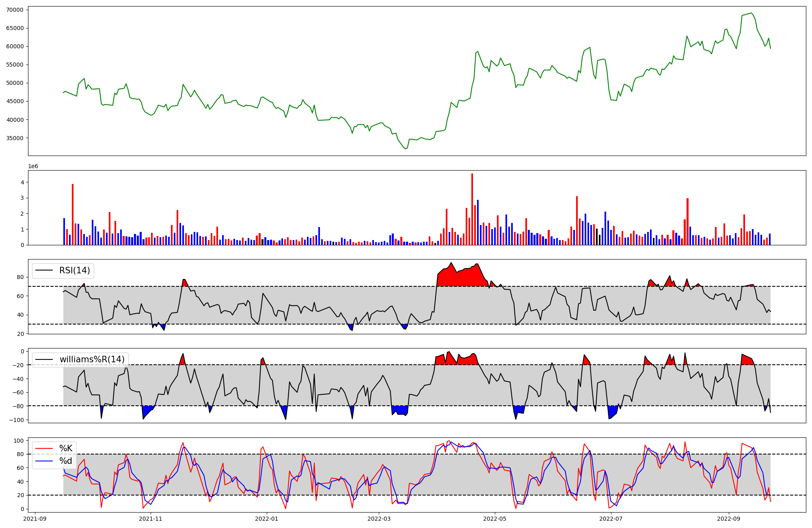Click the 2022-07 x-axis date label
Image resolution: width=812 pixels, height=528 pixels.
tap(611, 519)
